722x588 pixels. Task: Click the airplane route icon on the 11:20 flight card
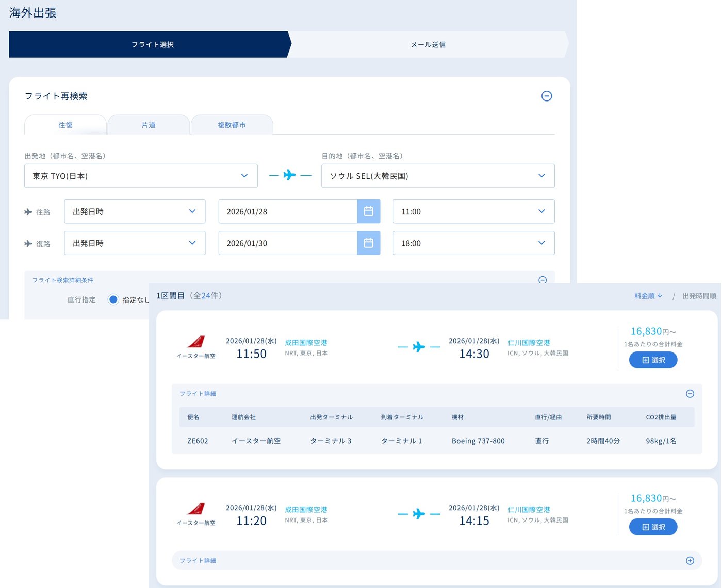419,514
